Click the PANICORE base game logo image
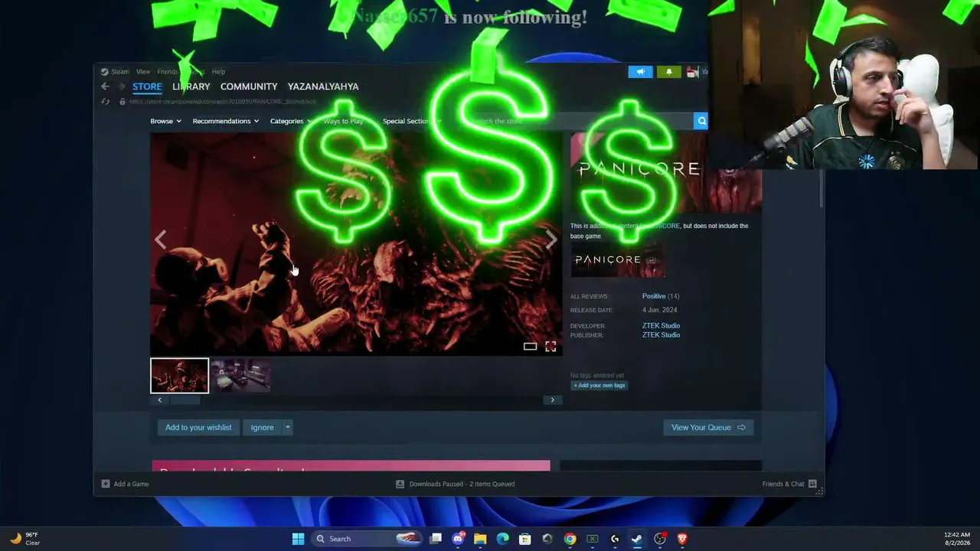Screen dimensions: 980x551 (618, 261)
